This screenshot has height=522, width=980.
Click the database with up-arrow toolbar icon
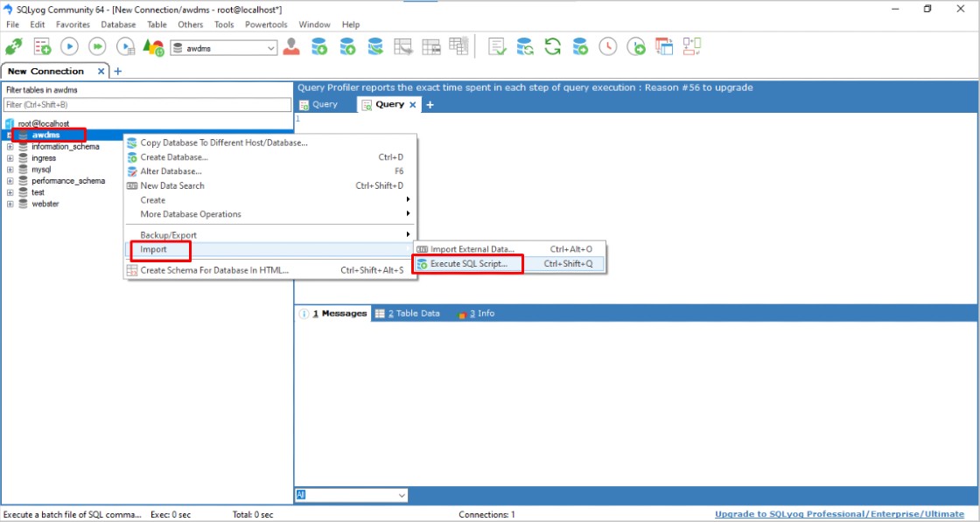pyautogui.click(x=347, y=47)
